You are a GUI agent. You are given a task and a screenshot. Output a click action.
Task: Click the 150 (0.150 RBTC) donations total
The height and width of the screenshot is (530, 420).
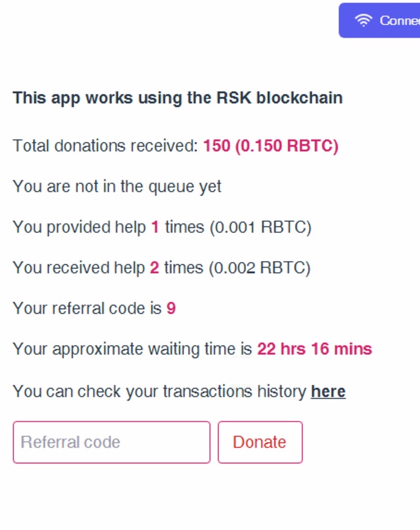pyautogui.click(x=271, y=146)
